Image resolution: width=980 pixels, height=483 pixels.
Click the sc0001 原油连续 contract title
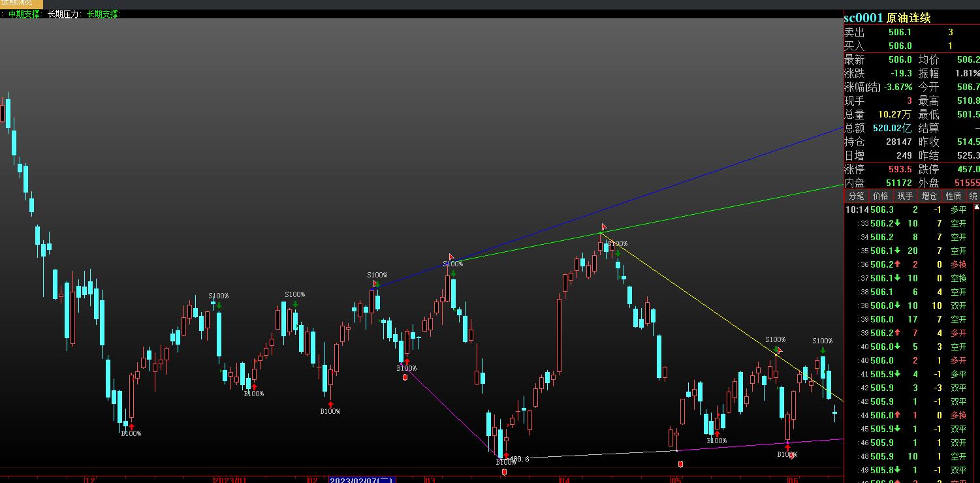pyautogui.click(x=887, y=18)
